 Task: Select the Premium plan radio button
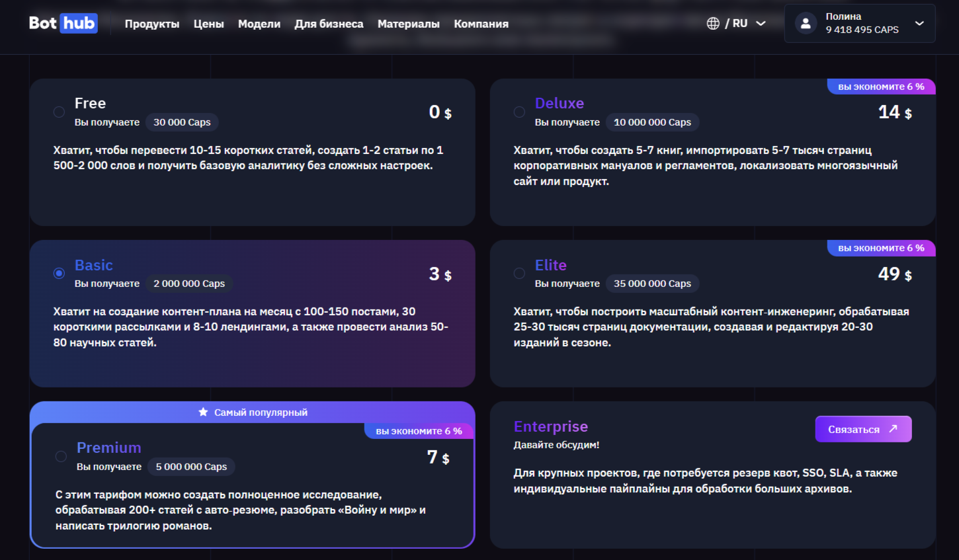61,456
